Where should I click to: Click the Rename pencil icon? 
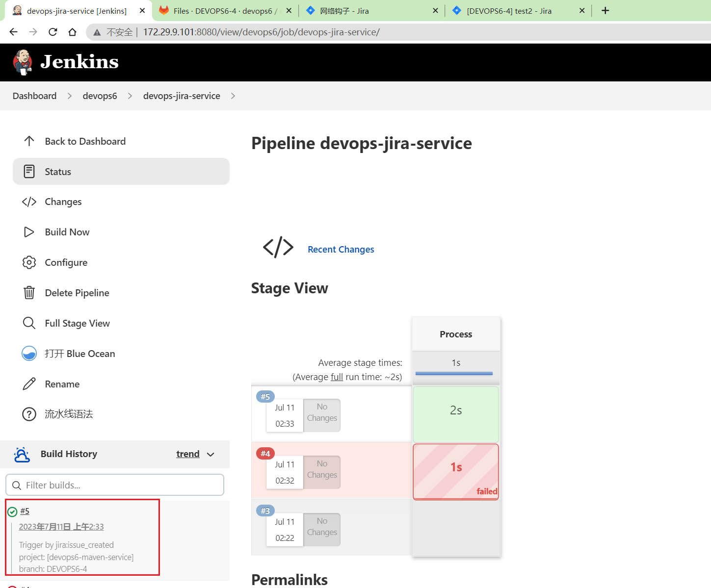point(29,384)
